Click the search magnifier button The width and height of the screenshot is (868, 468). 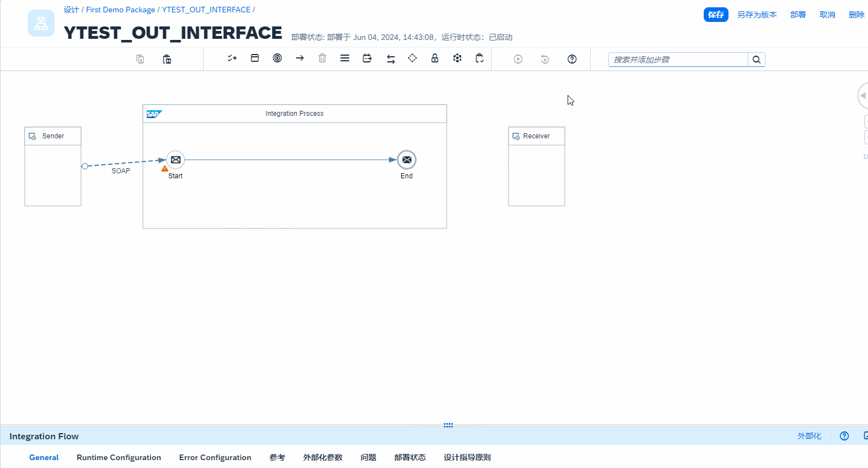point(757,60)
